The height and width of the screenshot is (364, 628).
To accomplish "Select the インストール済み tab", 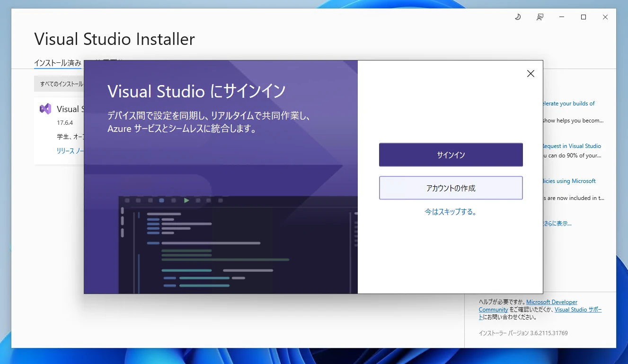I will (x=58, y=62).
